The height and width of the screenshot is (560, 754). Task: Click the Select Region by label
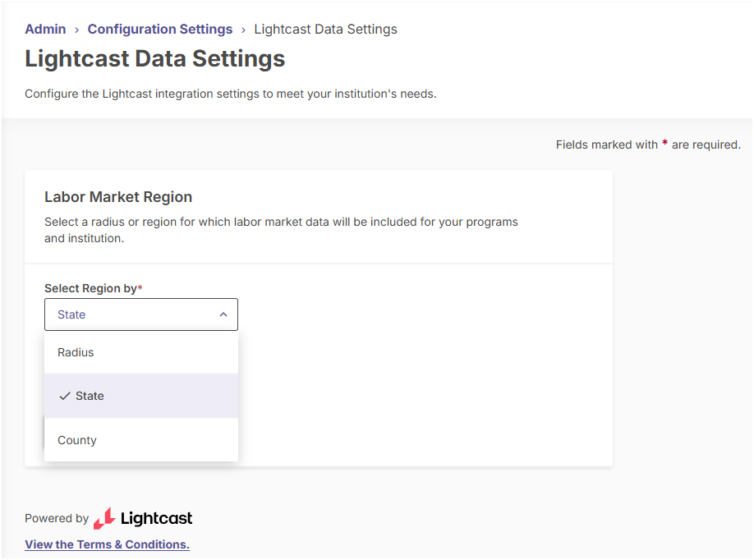(x=94, y=288)
